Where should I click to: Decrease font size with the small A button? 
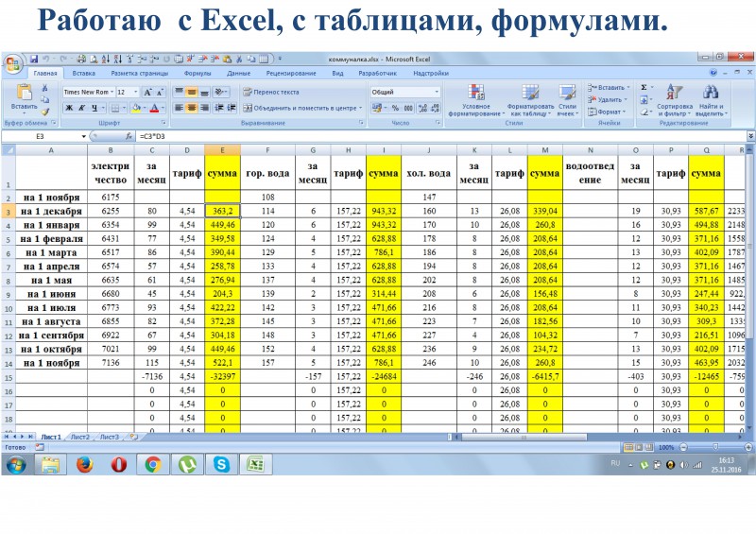[160, 92]
